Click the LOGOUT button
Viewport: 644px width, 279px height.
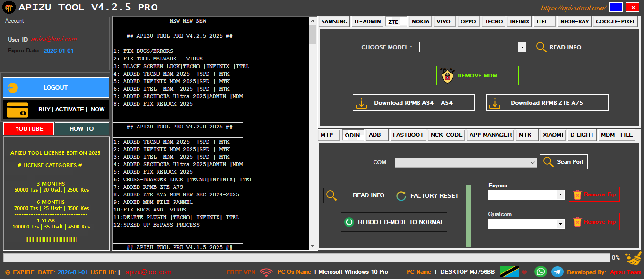[56, 88]
